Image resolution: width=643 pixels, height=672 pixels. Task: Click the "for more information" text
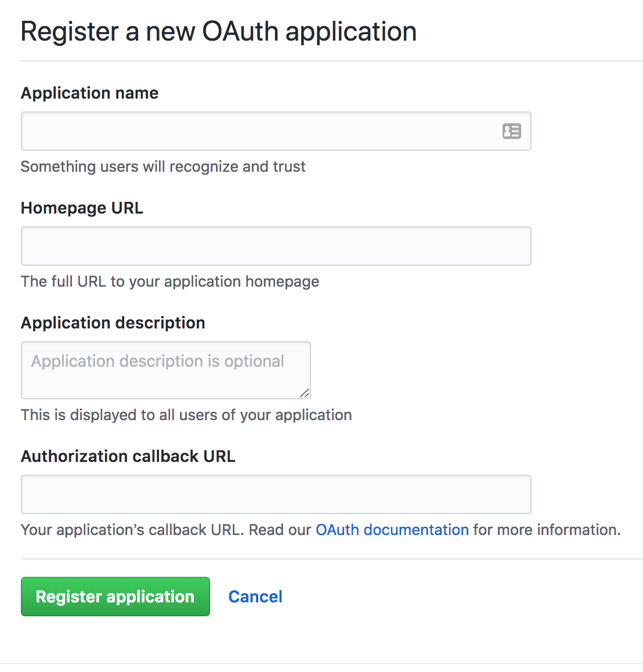coord(547,530)
